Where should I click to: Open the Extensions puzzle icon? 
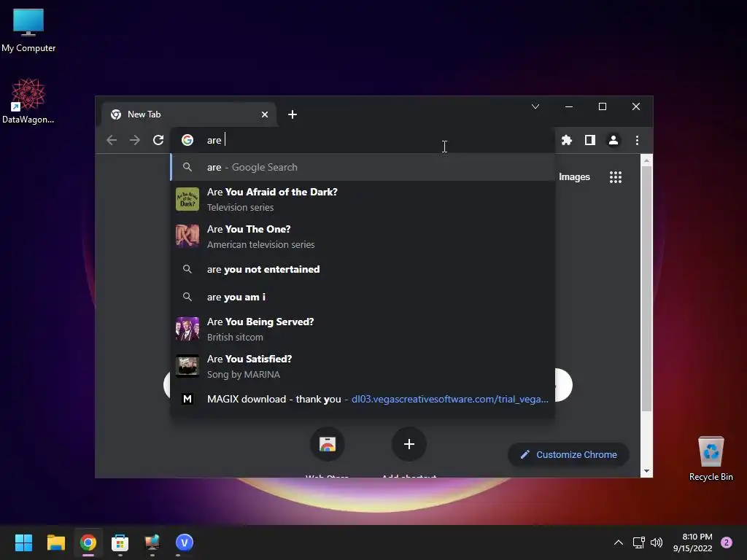(x=566, y=140)
